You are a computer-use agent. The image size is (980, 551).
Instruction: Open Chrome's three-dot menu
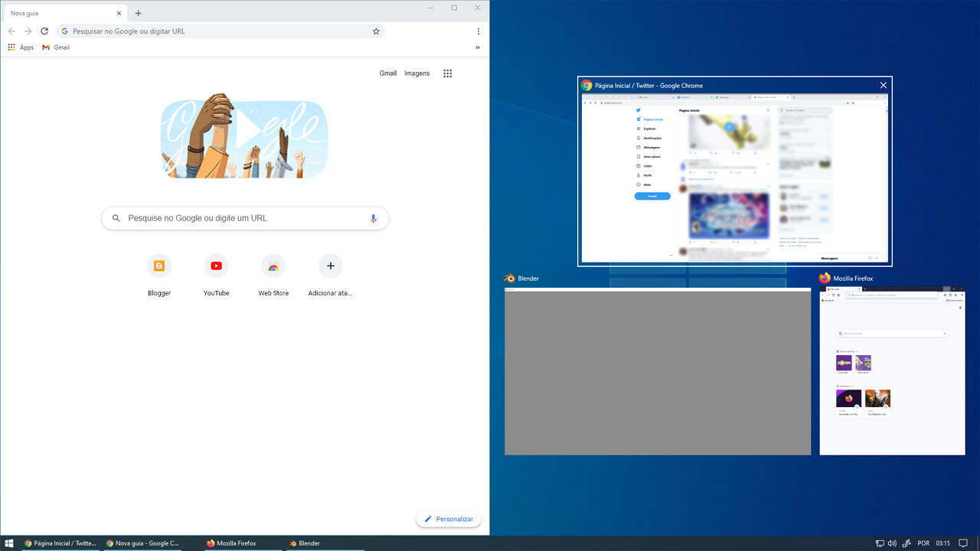tap(478, 31)
